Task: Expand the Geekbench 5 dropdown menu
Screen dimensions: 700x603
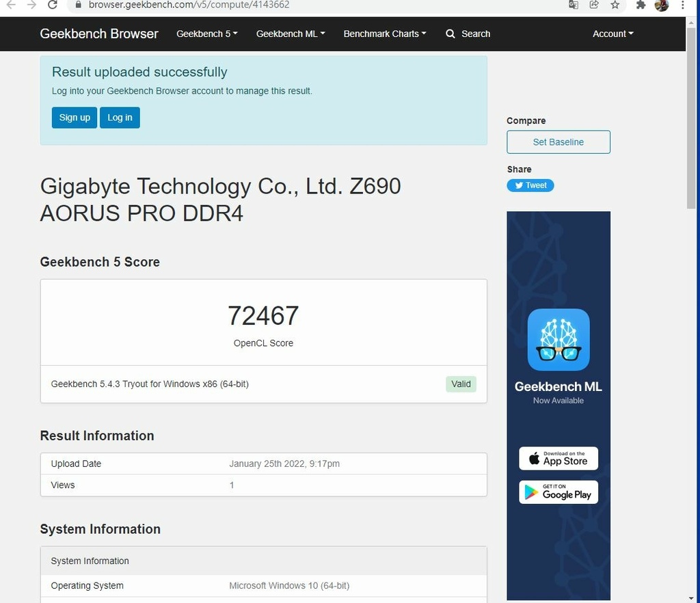Action: [x=207, y=34]
